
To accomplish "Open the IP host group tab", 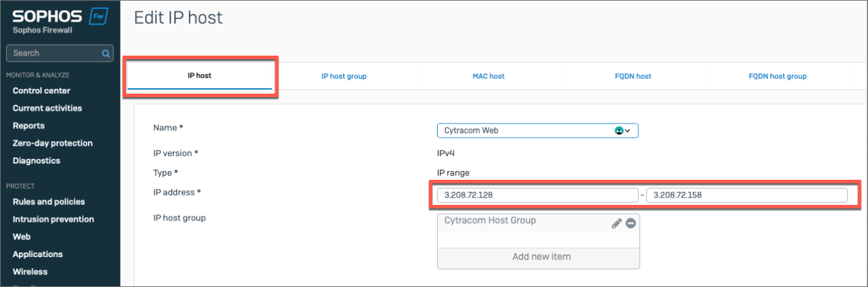I will [344, 76].
